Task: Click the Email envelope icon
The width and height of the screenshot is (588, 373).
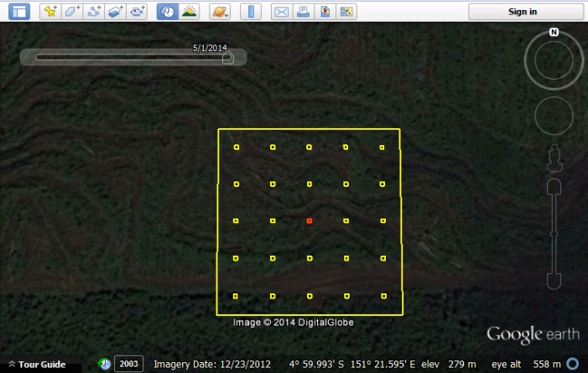Action: pyautogui.click(x=282, y=12)
